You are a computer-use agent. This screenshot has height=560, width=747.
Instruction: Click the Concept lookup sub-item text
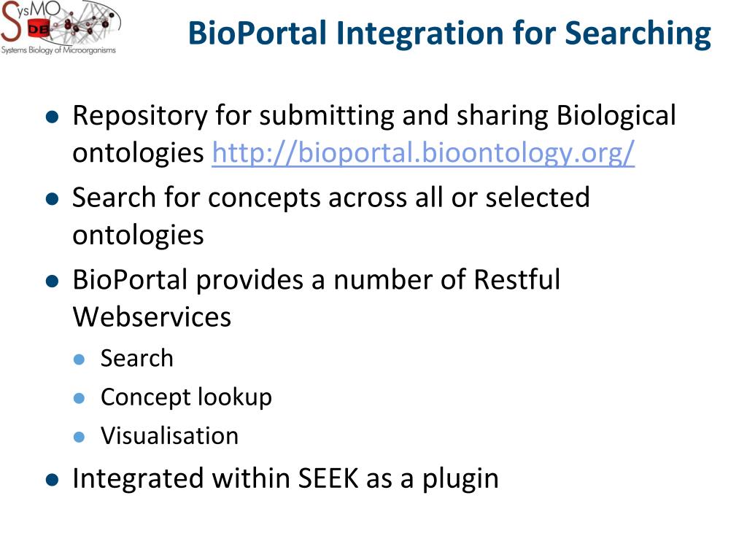tap(186, 397)
